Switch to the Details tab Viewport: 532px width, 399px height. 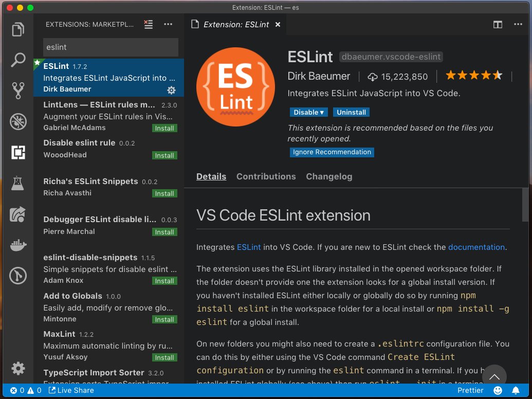211,176
